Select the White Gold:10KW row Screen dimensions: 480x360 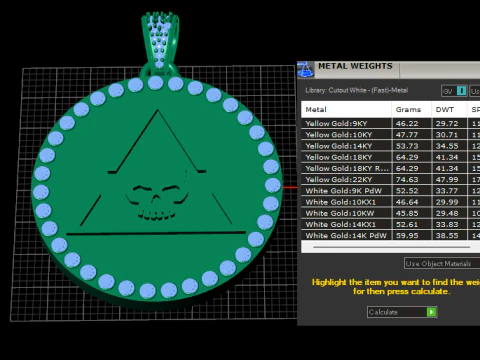pyautogui.click(x=391, y=213)
